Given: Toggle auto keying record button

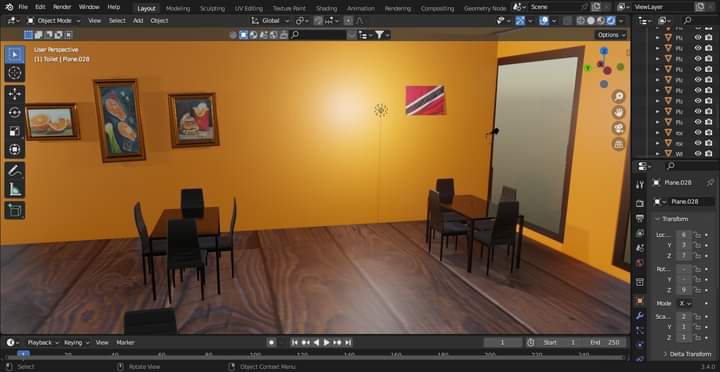Looking at the screenshot, I should (x=272, y=343).
